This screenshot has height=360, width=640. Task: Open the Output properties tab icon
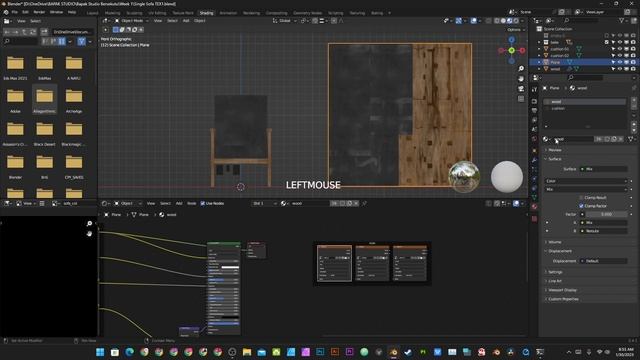tap(534, 111)
